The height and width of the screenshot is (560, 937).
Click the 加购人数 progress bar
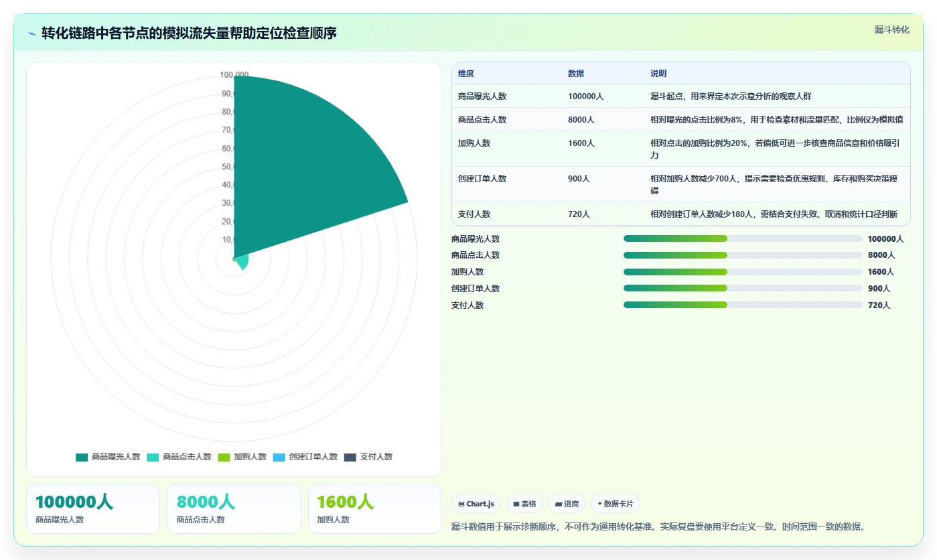743,272
